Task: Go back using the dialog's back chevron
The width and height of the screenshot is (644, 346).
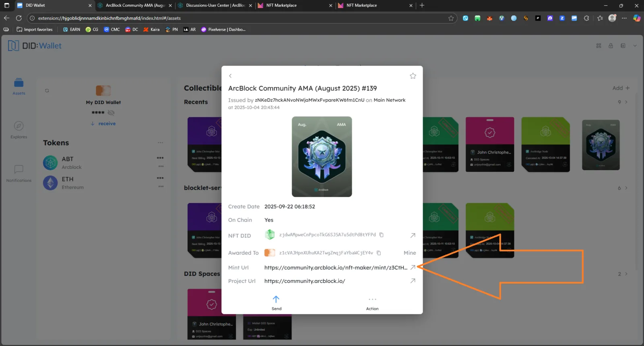Action: [x=230, y=76]
